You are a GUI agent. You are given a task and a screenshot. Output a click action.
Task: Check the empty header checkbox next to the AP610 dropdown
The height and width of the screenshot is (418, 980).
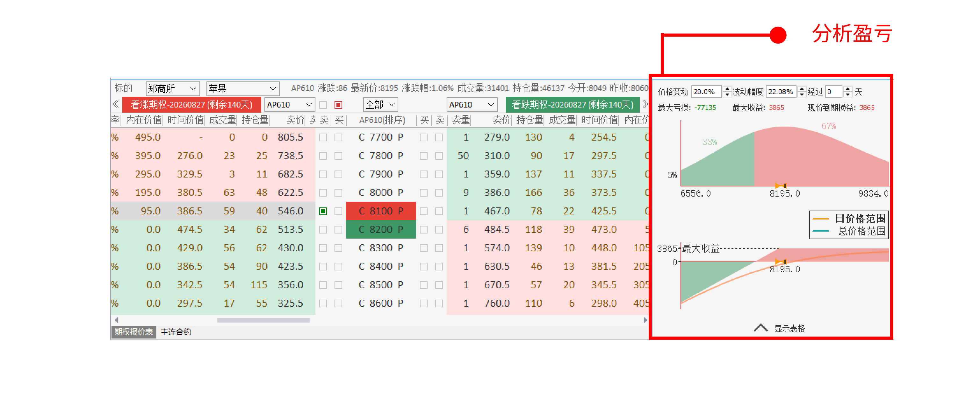(x=323, y=105)
